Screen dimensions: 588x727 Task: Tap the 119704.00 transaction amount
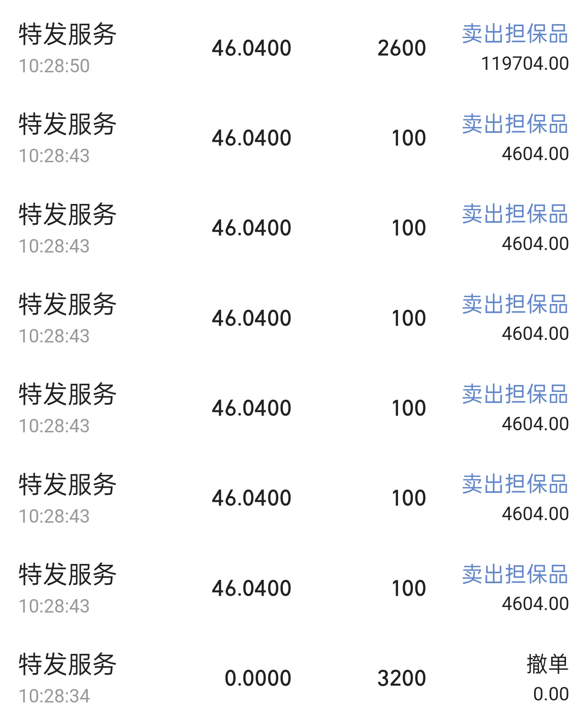[x=525, y=64]
